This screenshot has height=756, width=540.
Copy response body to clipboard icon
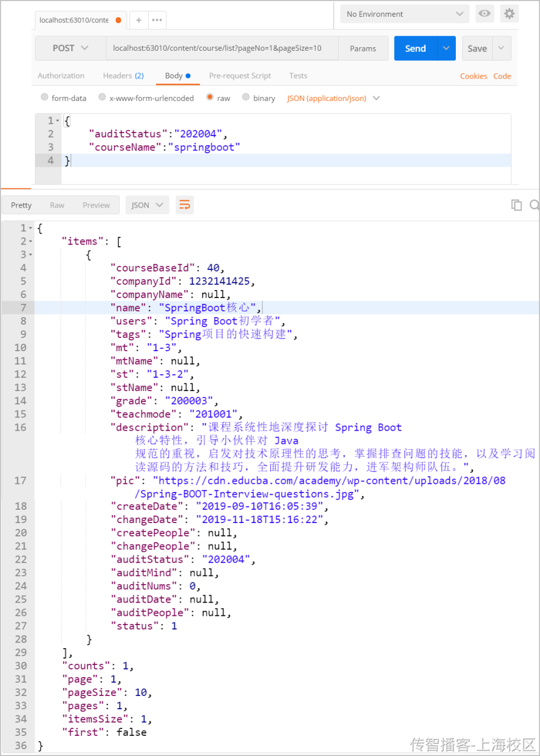pyautogui.click(x=516, y=205)
